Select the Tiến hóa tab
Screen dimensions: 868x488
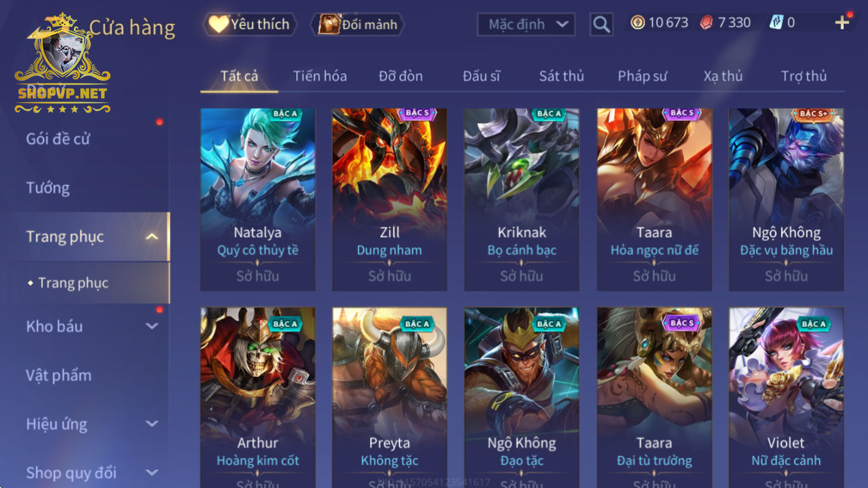[x=319, y=76]
